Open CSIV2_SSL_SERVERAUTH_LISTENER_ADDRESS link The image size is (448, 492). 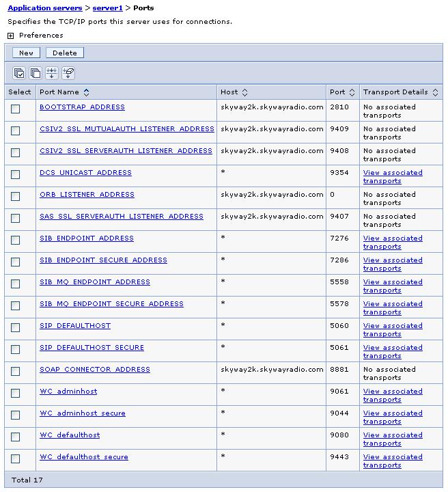[126, 151]
